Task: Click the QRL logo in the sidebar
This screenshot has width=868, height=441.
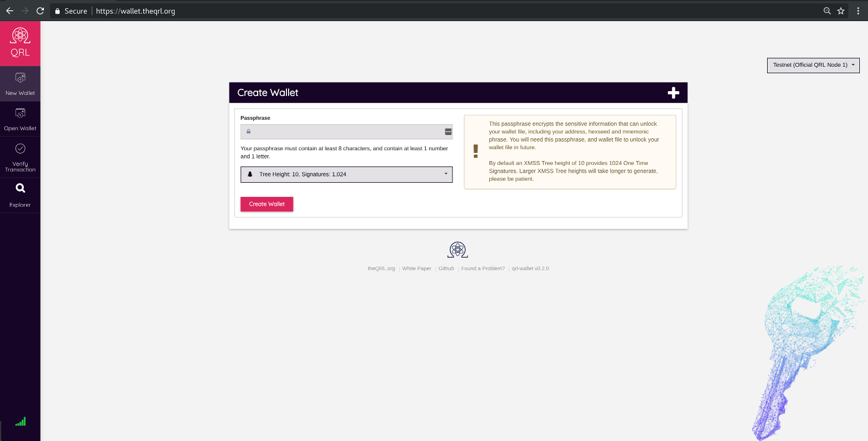Action: [x=20, y=43]
